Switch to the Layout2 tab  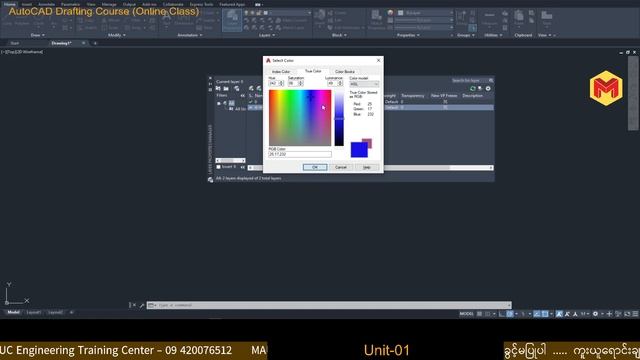(x=55, y=312)
